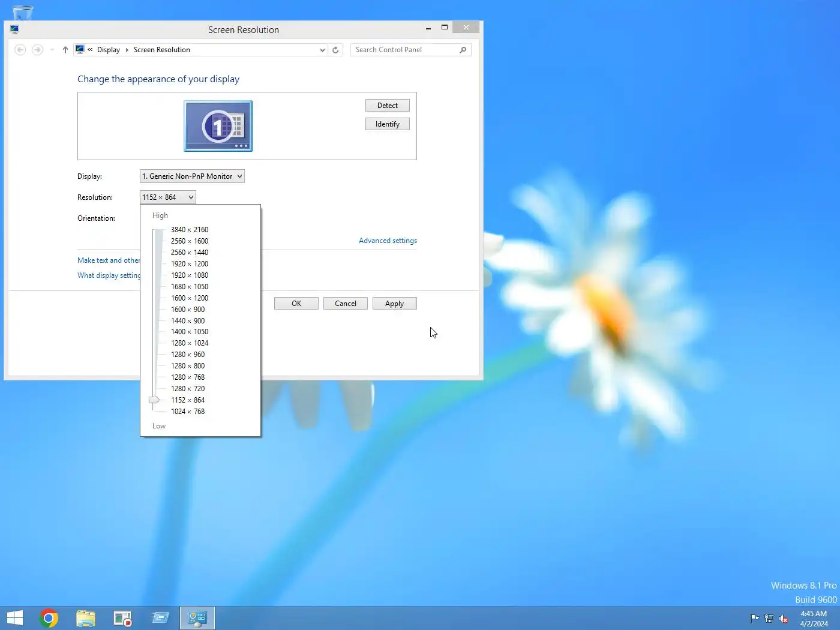
Task: Click the Display breadcrumb
Action: [x=109, y=50]
